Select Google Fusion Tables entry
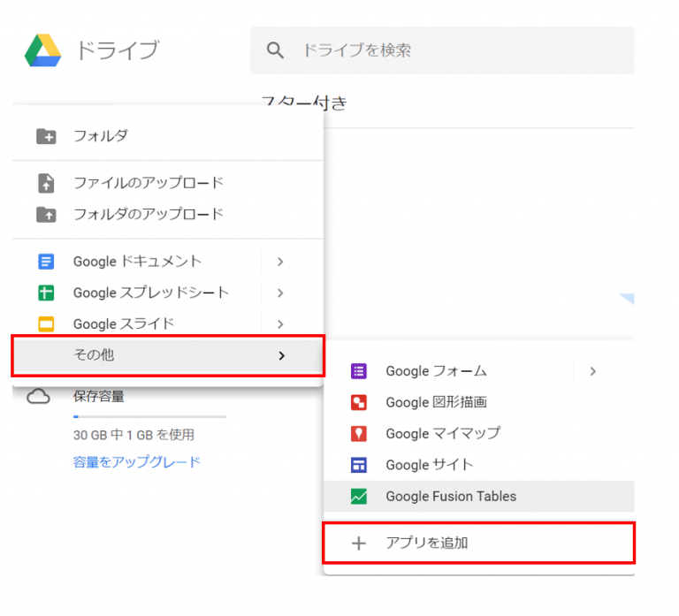The image size is (679, 616). coord(479,496)
